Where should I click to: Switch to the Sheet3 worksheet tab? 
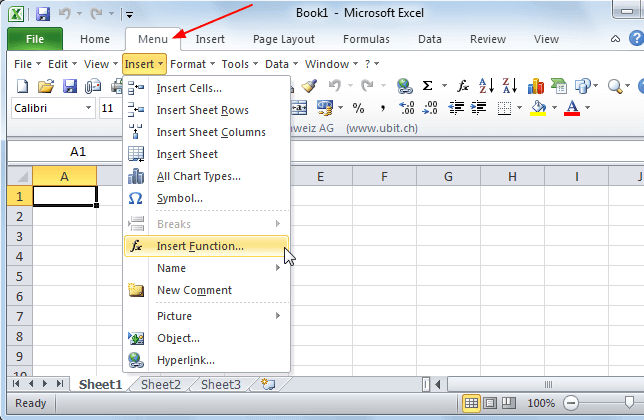(x=221, y=384)
